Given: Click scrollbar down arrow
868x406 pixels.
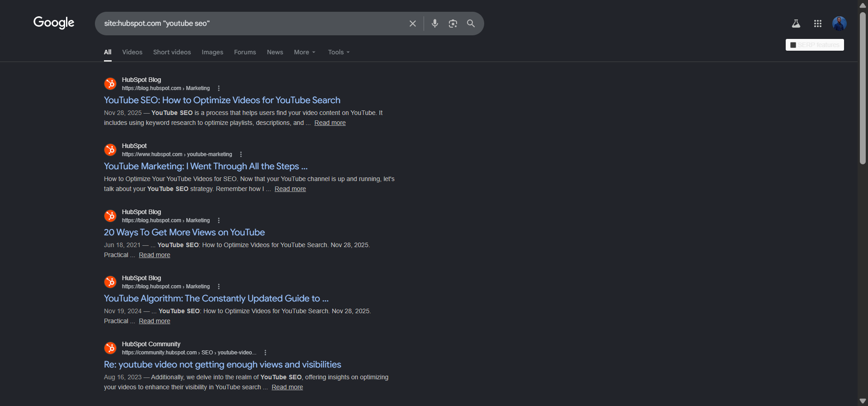Looking at the screenshot, I should coord(863,401).
